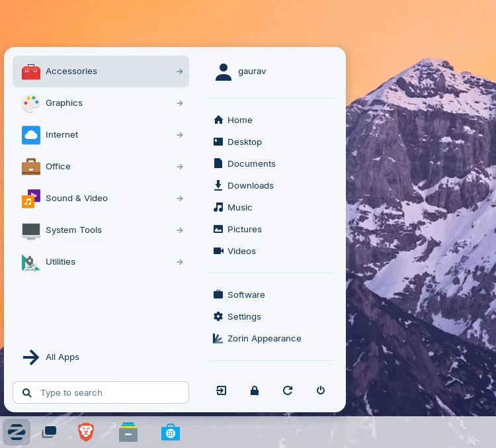Click the Type to search field
Image resolution: width=496 pixels, height=448 pixels.
(101, 392)
